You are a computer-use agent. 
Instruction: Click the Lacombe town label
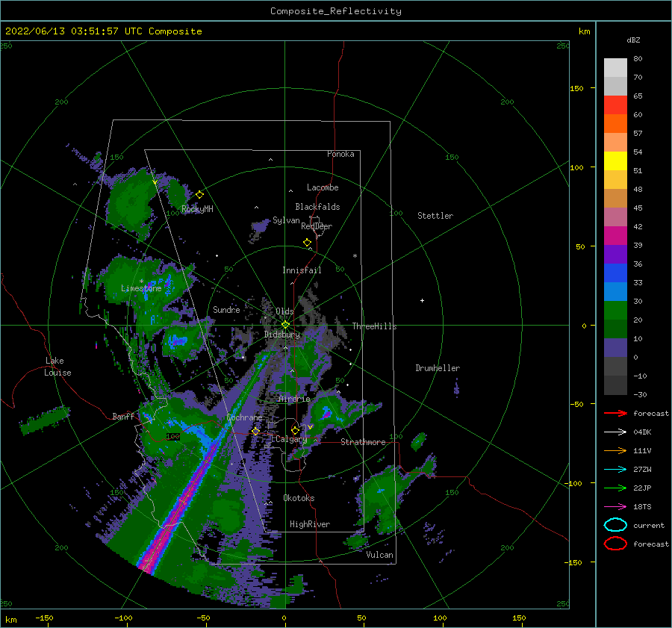(x=323, y=187)
